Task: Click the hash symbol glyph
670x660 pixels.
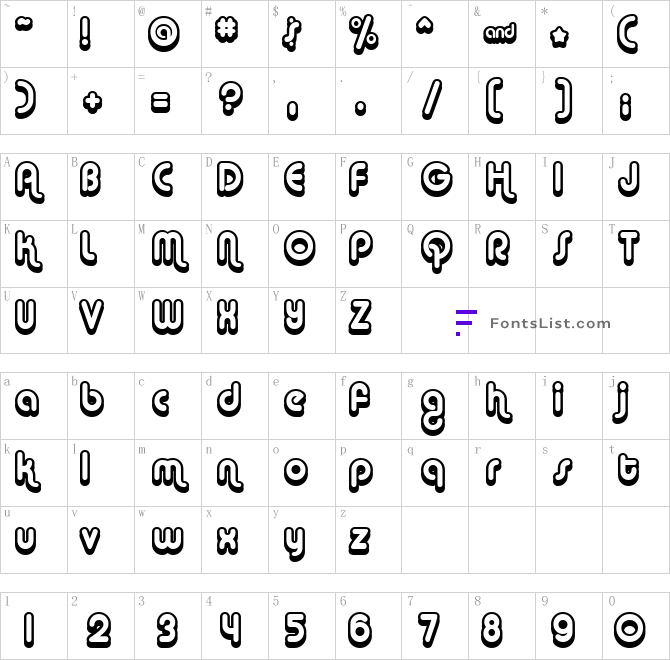Action: [x=226, y=30]
